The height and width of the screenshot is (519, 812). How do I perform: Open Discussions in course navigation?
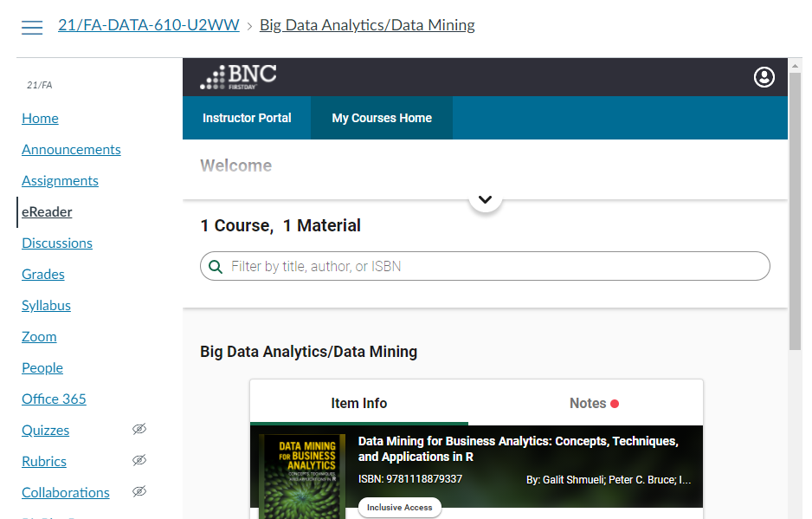(x=57, y=243)
